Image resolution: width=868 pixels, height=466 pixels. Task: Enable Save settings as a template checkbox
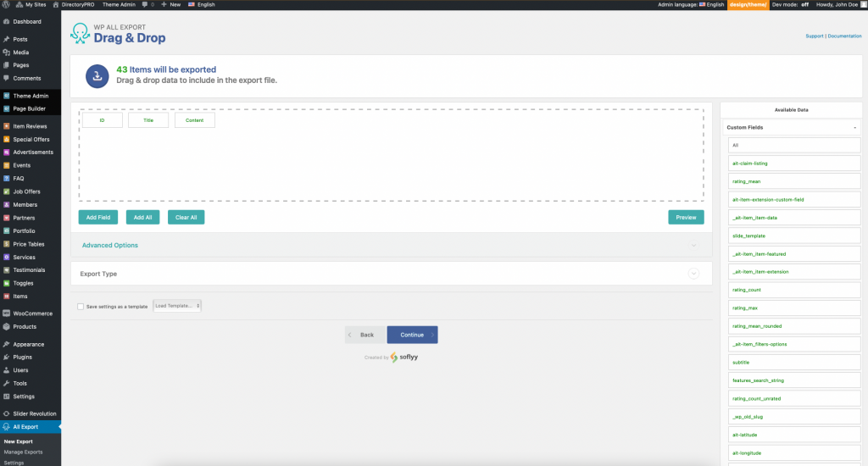pyautogui.click(x=81, y=306)
